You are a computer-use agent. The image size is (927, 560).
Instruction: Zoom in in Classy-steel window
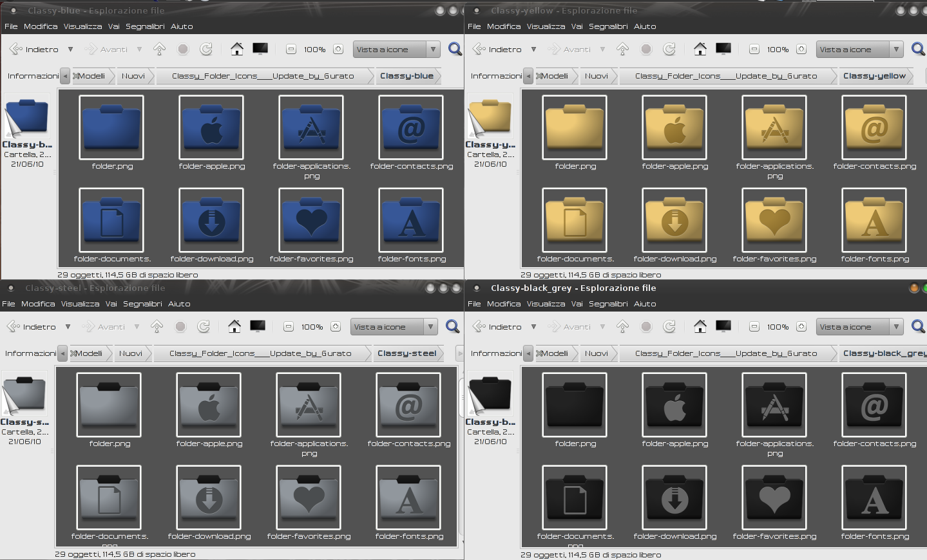pyautogui.click(x=336, y=327)
